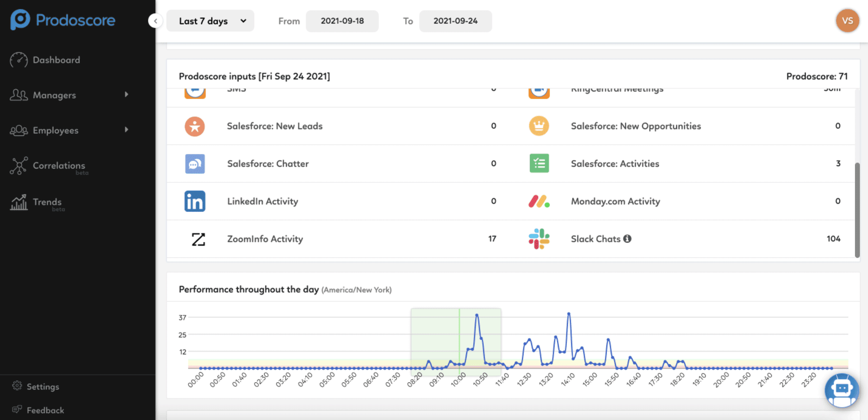The width and height of the screenshot is (868, 420).
Task: Open the chatbot robot assistant
Action: coord(842,390)
